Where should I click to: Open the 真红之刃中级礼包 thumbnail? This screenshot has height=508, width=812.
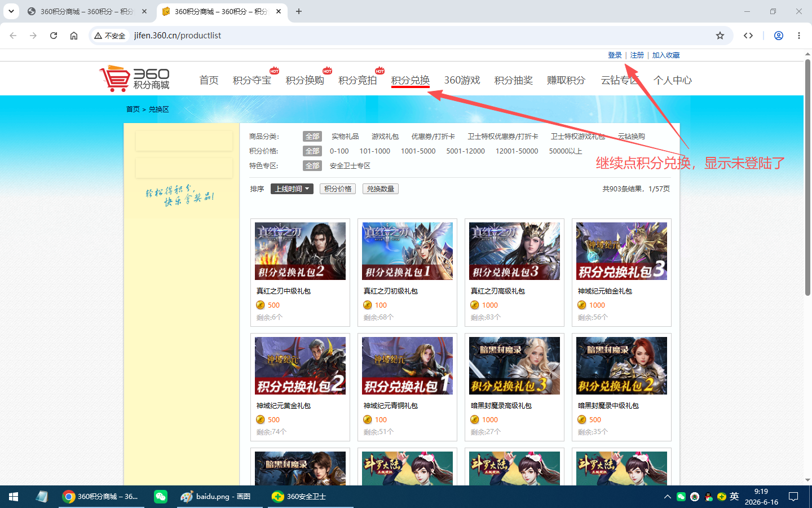tap(300, 251)
